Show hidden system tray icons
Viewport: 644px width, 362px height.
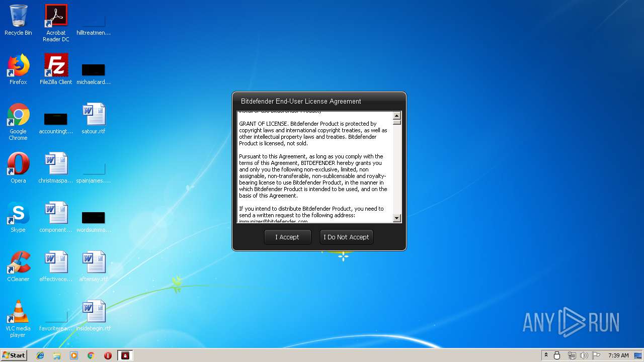(x=546, y=355)
